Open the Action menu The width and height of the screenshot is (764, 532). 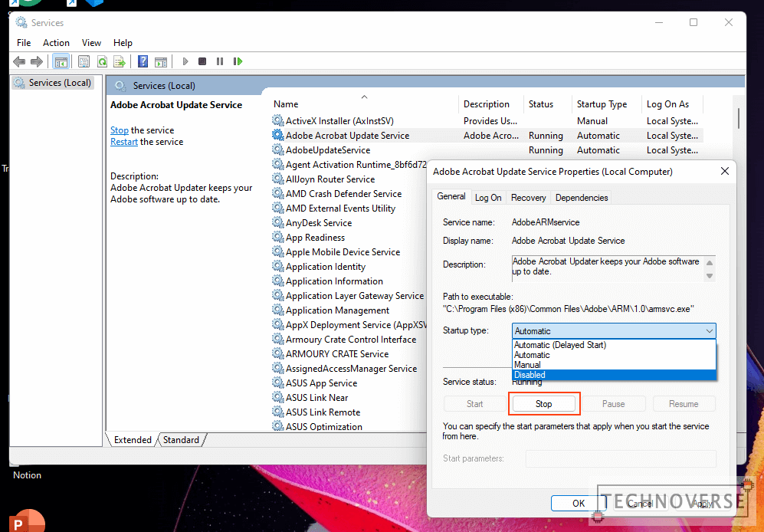[56, 43]
